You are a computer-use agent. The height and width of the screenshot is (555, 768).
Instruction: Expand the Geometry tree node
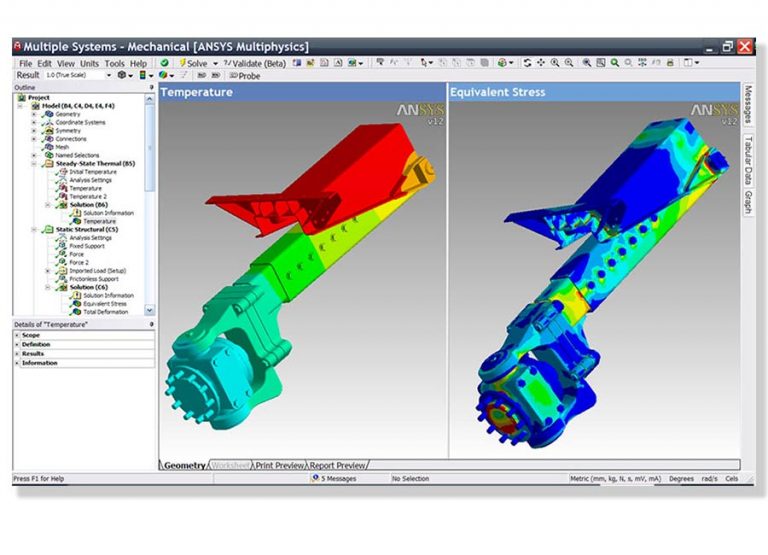coord(33,114)
